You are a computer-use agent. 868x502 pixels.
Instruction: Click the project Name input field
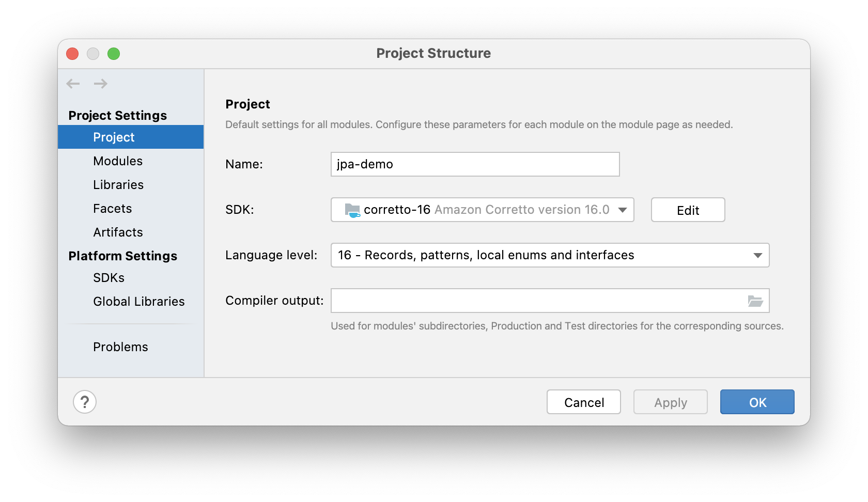coord(474,164)
